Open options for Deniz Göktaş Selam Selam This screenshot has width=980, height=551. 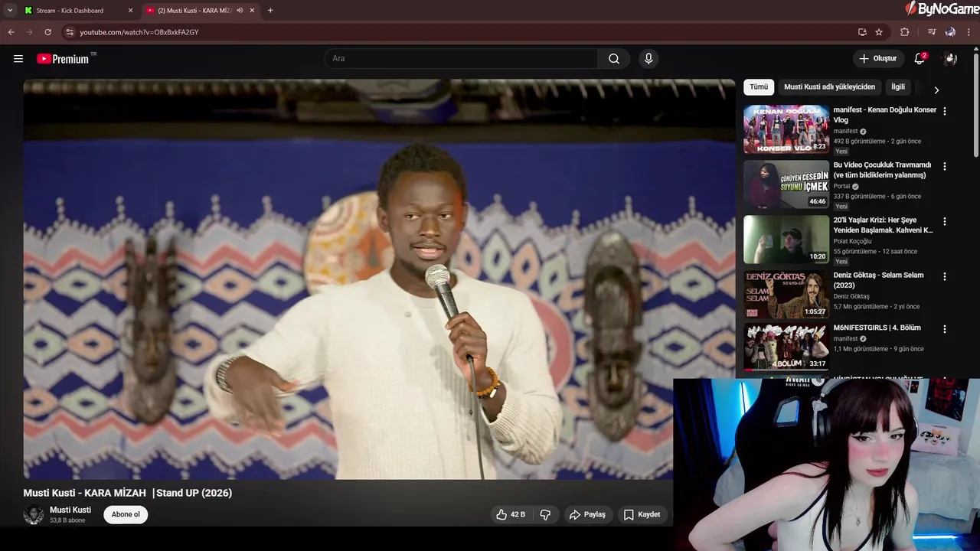944,276
